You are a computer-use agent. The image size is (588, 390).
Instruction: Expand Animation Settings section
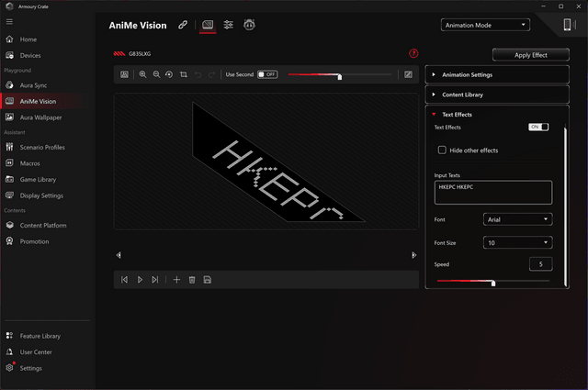point(497,74)
